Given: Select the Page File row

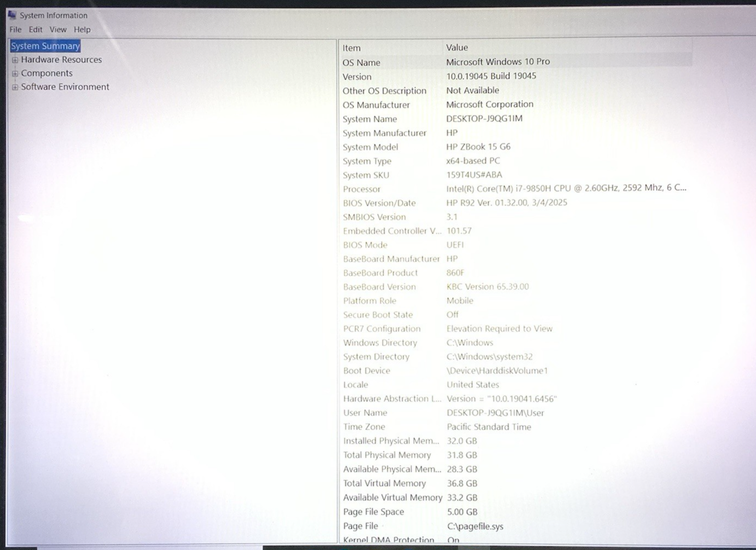Looking at the screenshot, I should click(x=360, y=526).
